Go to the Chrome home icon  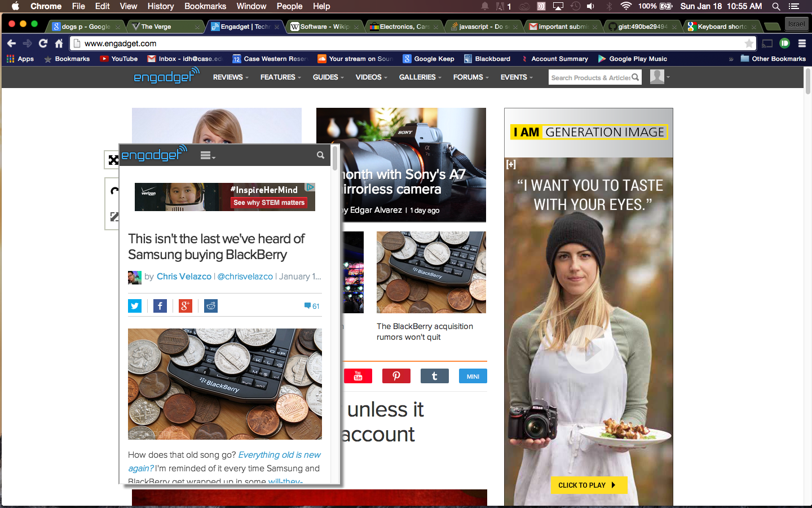[59, 43]
